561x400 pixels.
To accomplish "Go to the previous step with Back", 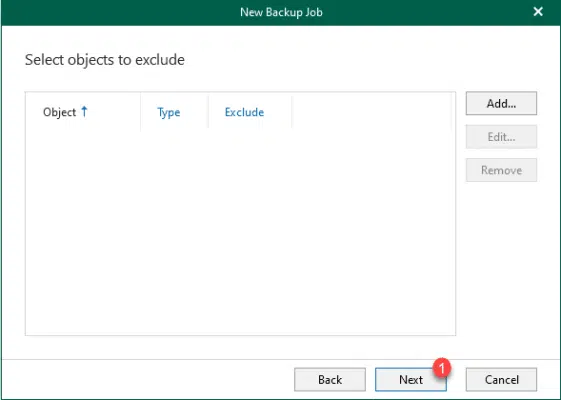I will click(330, 380).
